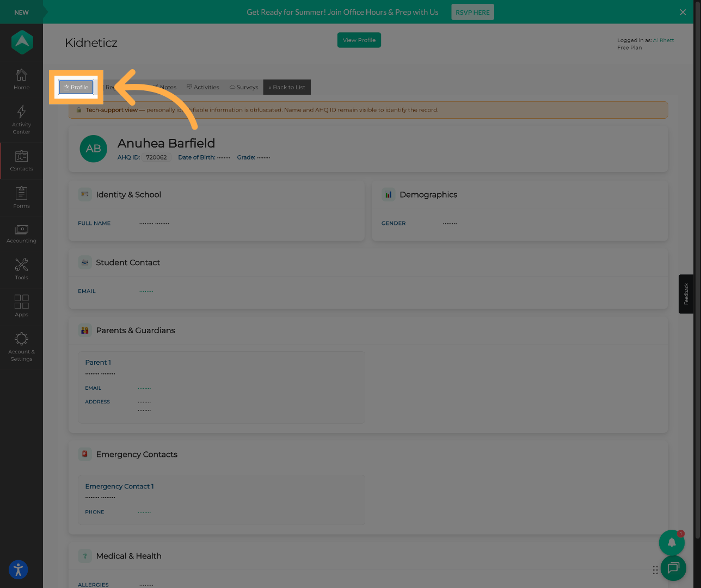
Task: Click the PHONE label under Emergency Contact 1
Action: 95,512
